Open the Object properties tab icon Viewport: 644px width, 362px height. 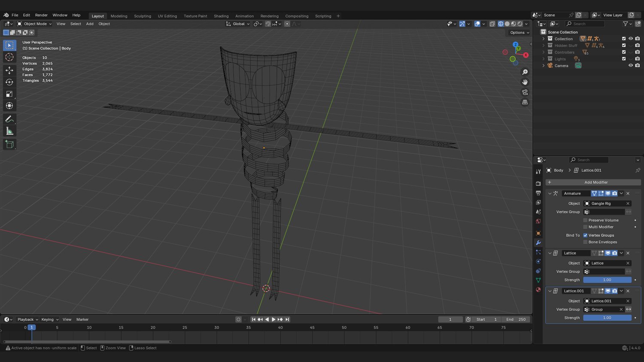tap(538, 233)
